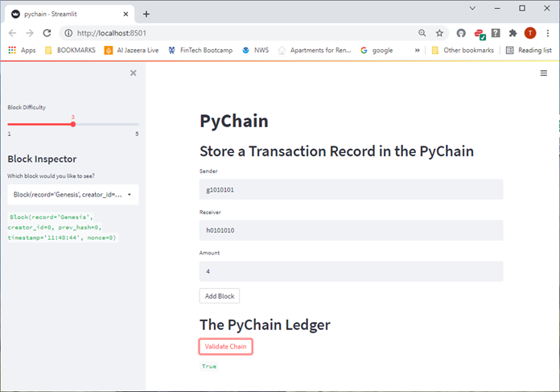
Task: Open the Apps shortcut in bookmarks bar
Action: [22, 51]
